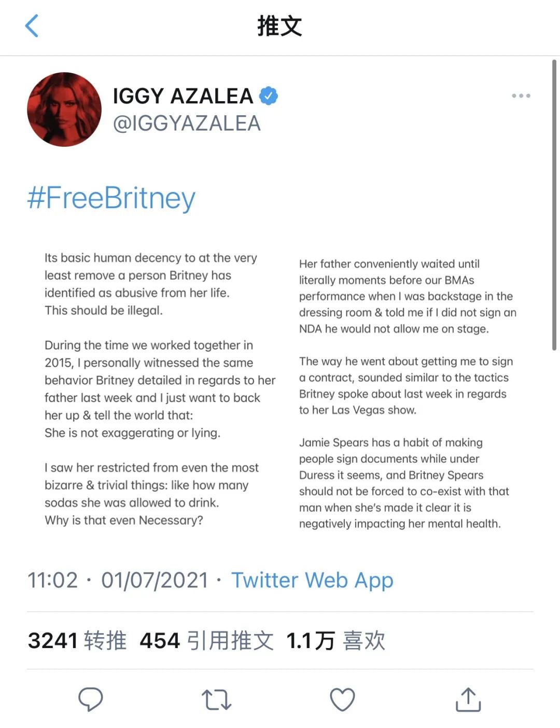Open Iggy Azalea's profile picture
Viewport: 560px width, 728px height.
(x=64, y=109)
